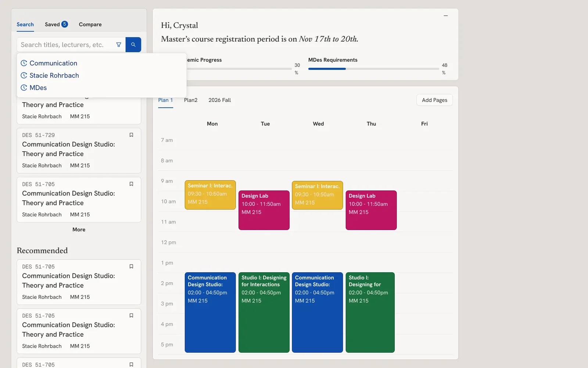The width and height of the screenshot is (588, 368).
Task: Select the Plan 1 schedule tab
Action: [165, 100]
